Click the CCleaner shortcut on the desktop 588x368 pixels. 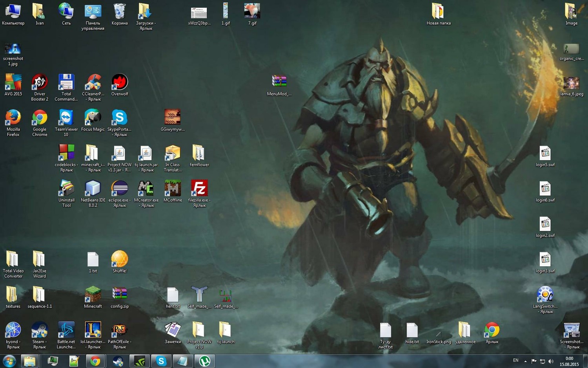[x=93, y=82]
